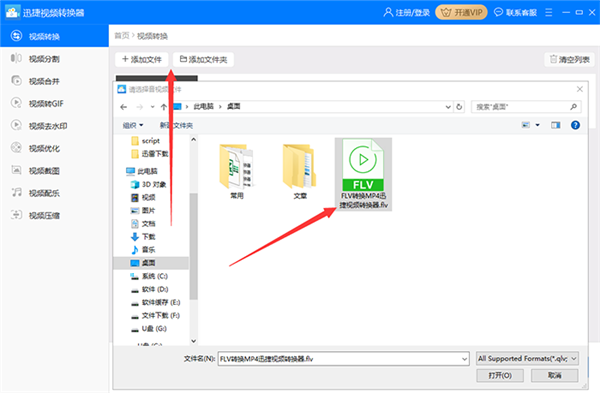Click 此电脑 in the address path

pyautogui.click(x=203, y=106)
